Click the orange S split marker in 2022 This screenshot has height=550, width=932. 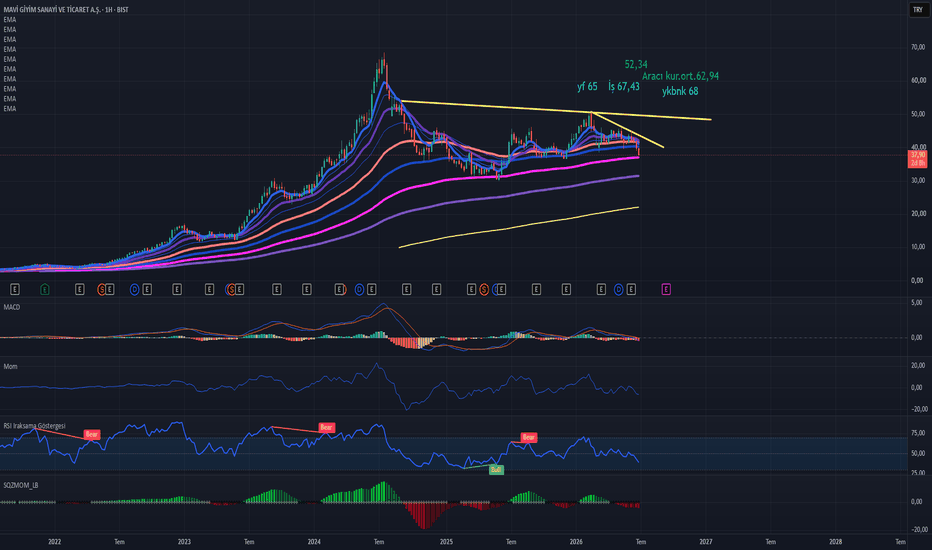102,290
